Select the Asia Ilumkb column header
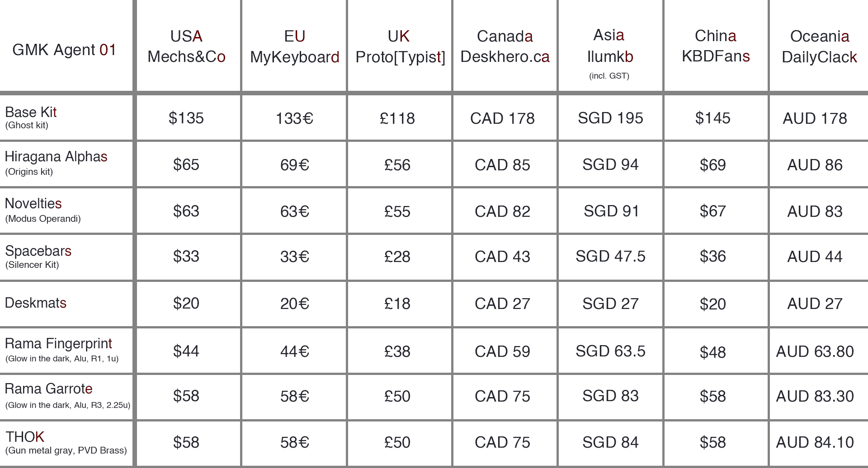The image size is (868, 468). (x=609, y=46)
